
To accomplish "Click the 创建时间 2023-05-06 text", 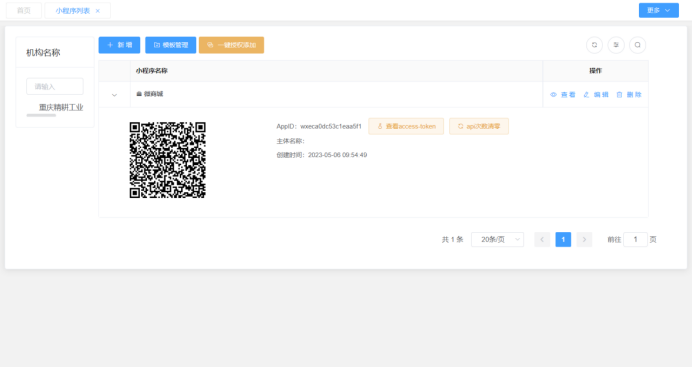I will point(322,155).
